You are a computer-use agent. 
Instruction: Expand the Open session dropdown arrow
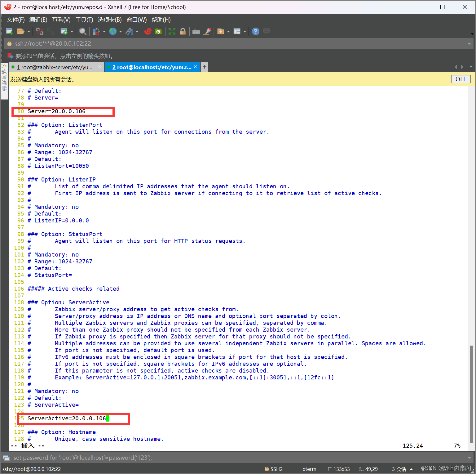click(x=29, y=31)
